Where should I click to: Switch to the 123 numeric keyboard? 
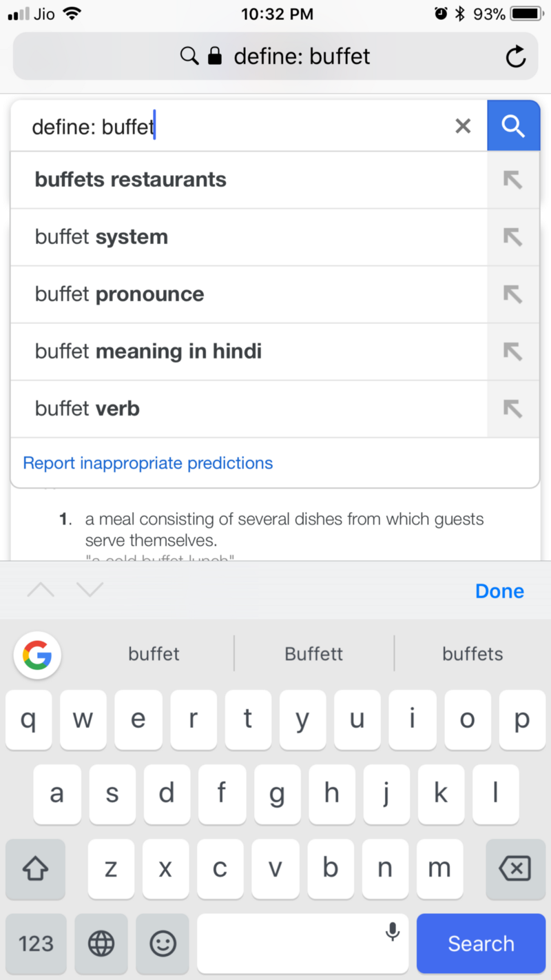point(36,943)
